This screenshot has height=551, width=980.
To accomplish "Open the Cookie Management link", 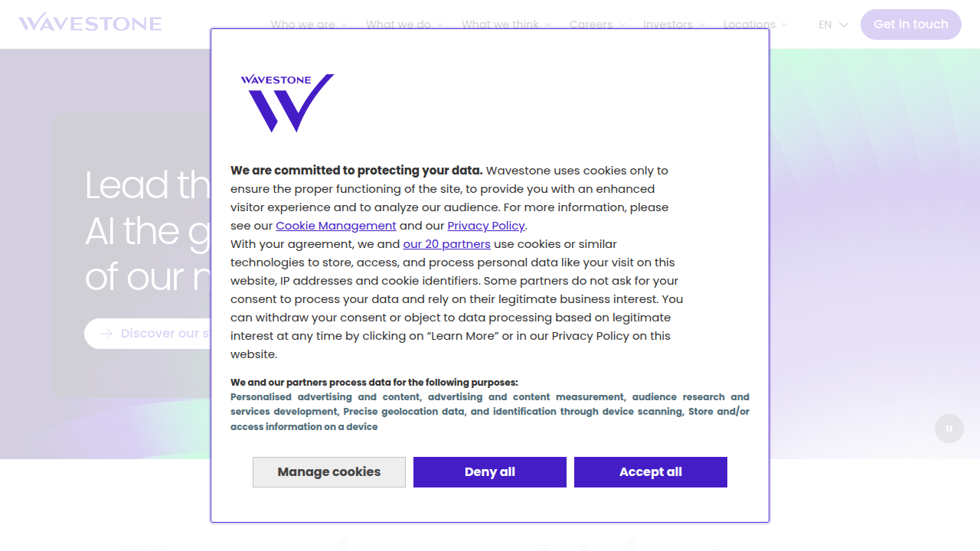I will point(336,226).
